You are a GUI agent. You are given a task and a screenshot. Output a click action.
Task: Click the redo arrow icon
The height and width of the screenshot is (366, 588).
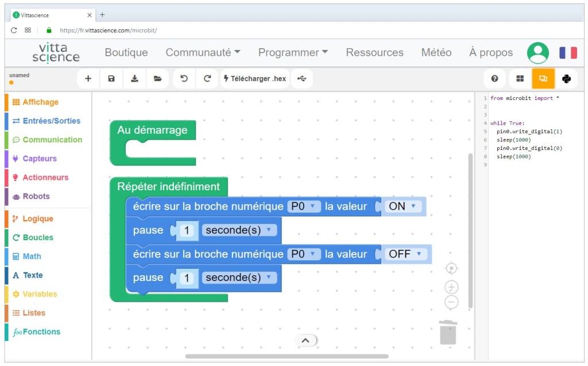[207, 79]
